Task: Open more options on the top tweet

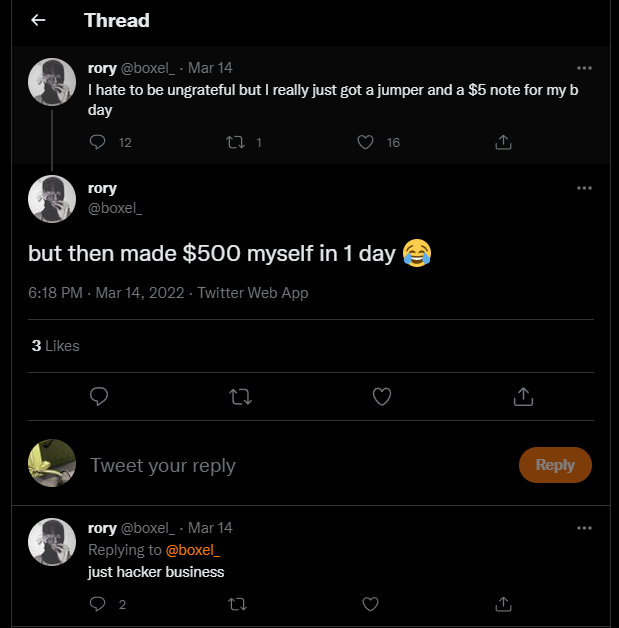Action: click(585, 69)
